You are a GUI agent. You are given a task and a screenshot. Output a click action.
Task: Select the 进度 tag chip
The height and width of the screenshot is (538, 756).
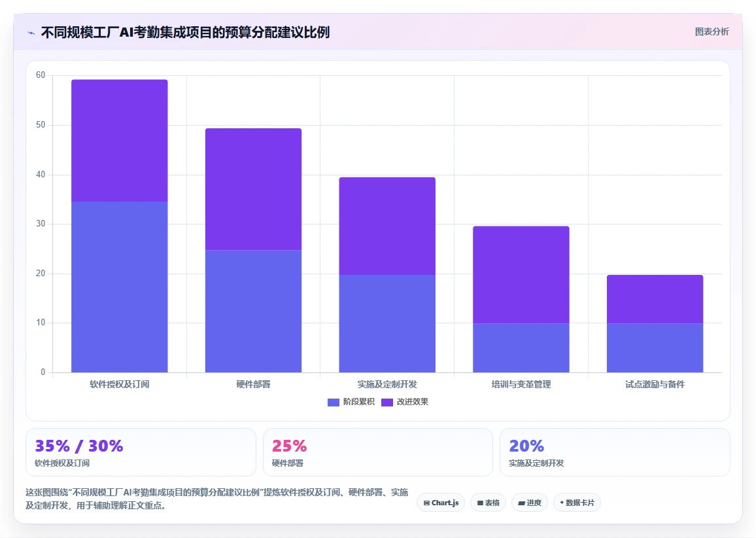(x=529, y=503)
